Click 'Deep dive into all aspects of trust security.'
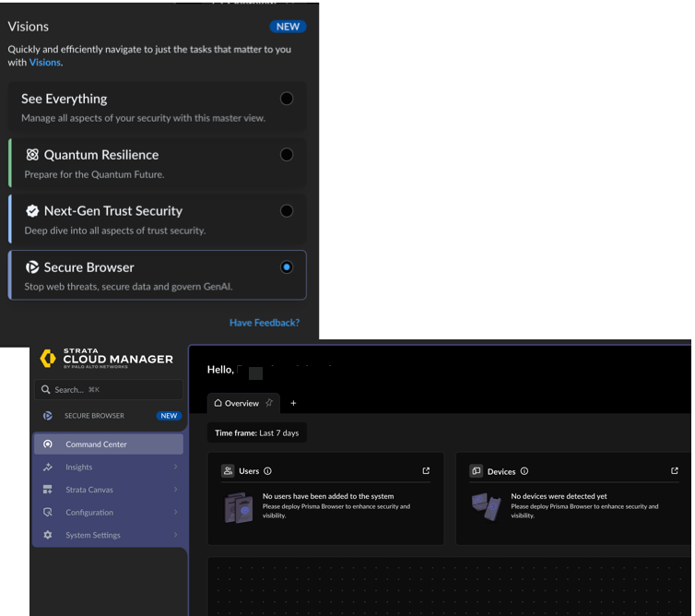This screenshot has height=616, width=695. (x=115, y=231)
